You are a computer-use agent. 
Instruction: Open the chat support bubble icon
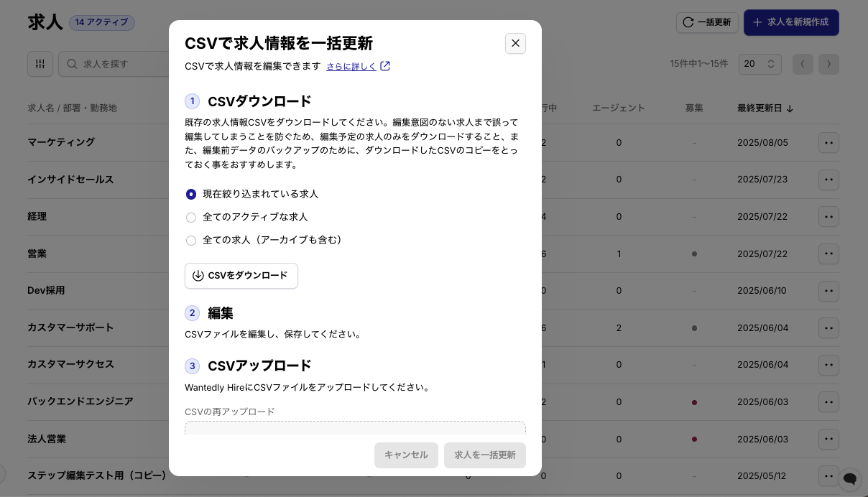coord(849,478)
